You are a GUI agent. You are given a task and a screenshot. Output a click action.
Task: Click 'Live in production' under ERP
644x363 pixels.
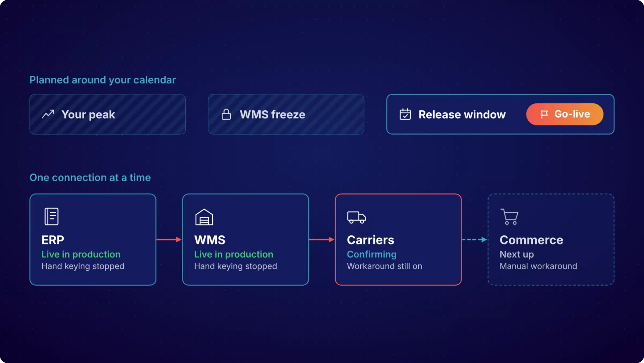(x=81, y=254)
